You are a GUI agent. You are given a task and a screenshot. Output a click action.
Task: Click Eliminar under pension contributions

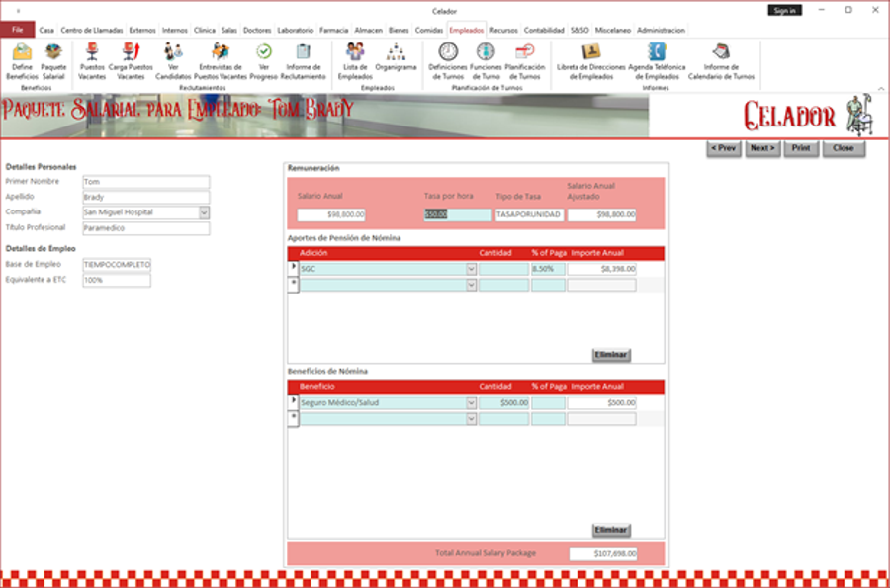[610, 354]
